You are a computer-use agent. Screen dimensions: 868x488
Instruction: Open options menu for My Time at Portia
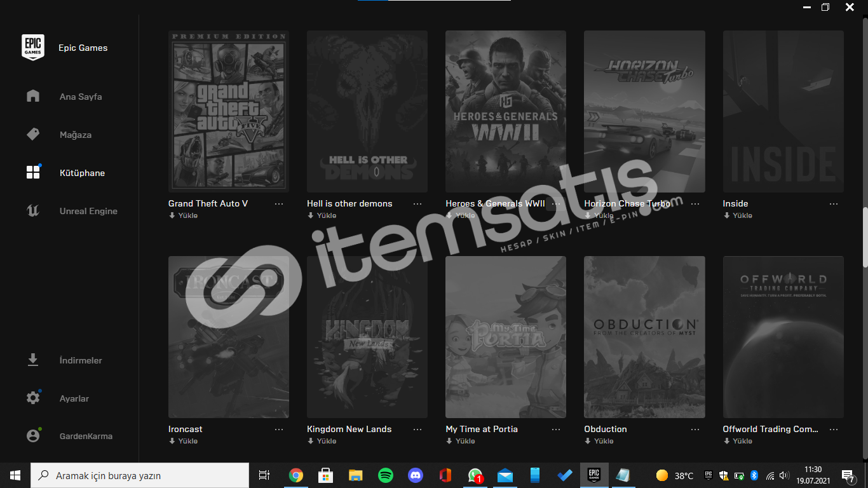[556, 429]
